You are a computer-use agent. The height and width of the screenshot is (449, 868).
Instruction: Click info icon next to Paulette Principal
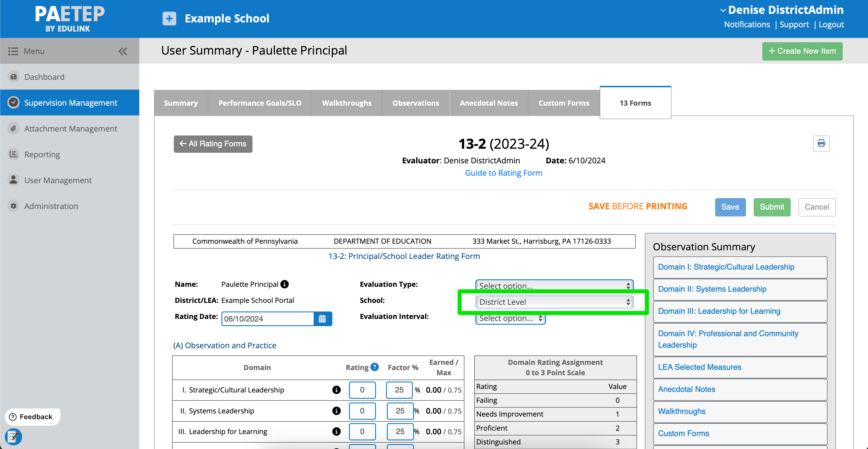[x=285, y=284]
